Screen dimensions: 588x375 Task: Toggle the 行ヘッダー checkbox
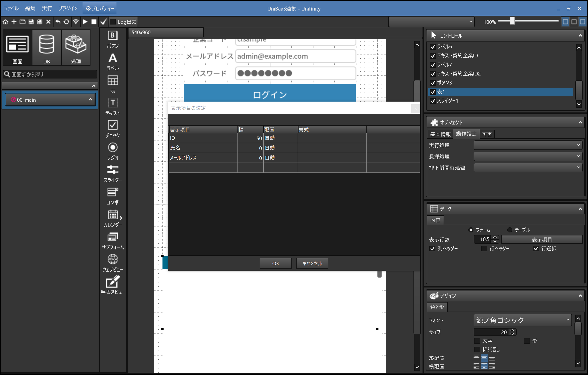point(484,248)
